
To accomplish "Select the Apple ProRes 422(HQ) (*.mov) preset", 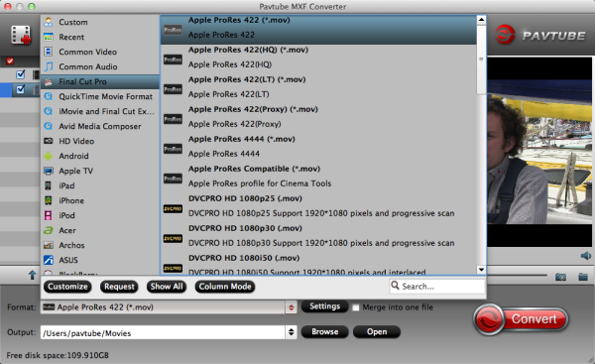I will pos(318,60).
